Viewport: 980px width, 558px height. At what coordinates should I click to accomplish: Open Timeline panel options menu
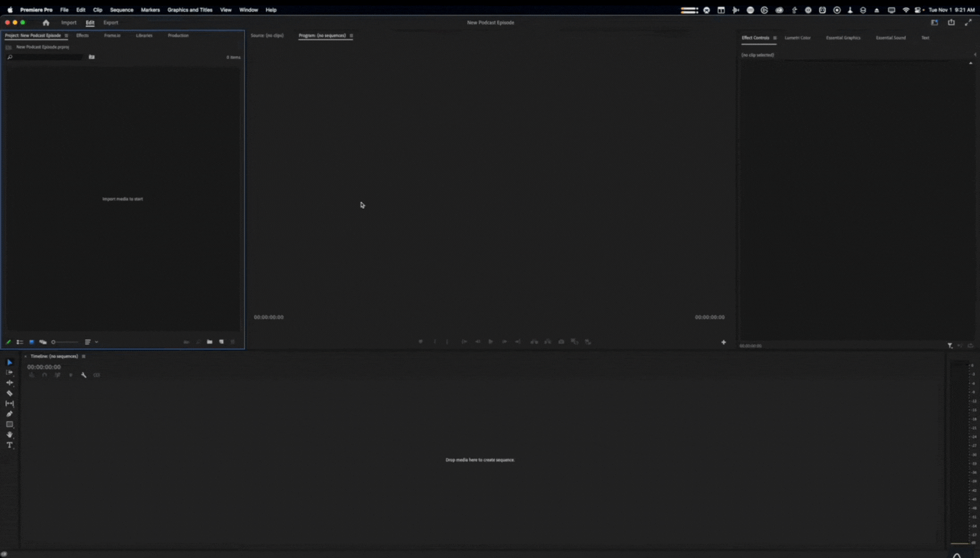(x=84, y=357)
